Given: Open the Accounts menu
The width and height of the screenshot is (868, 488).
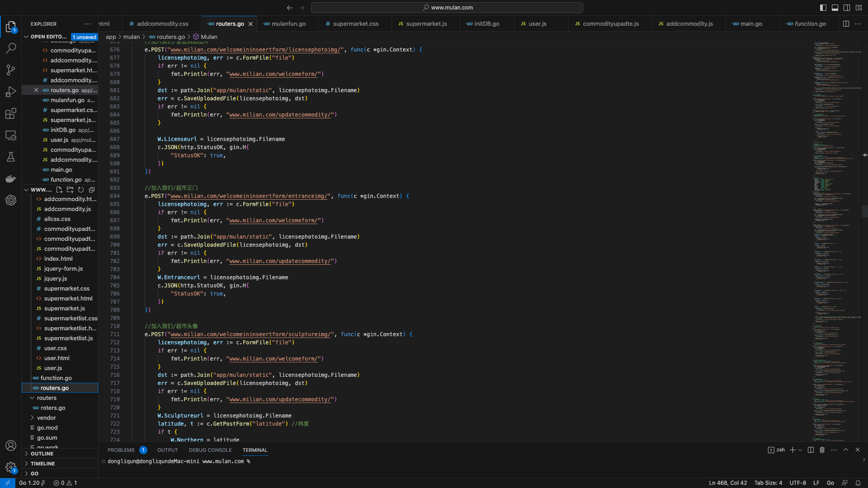Looking at the screenshot, I should click(11, 446).
